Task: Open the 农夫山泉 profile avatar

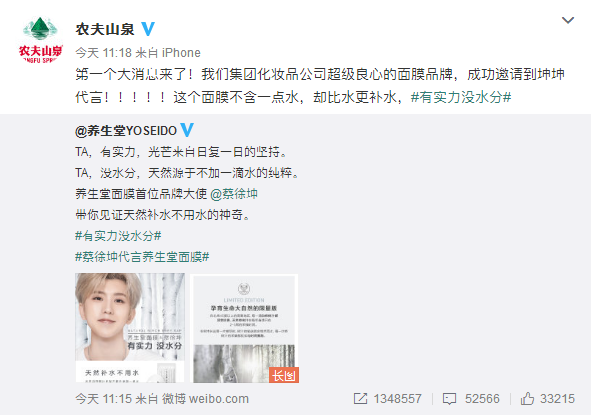Action: point(41,40)
